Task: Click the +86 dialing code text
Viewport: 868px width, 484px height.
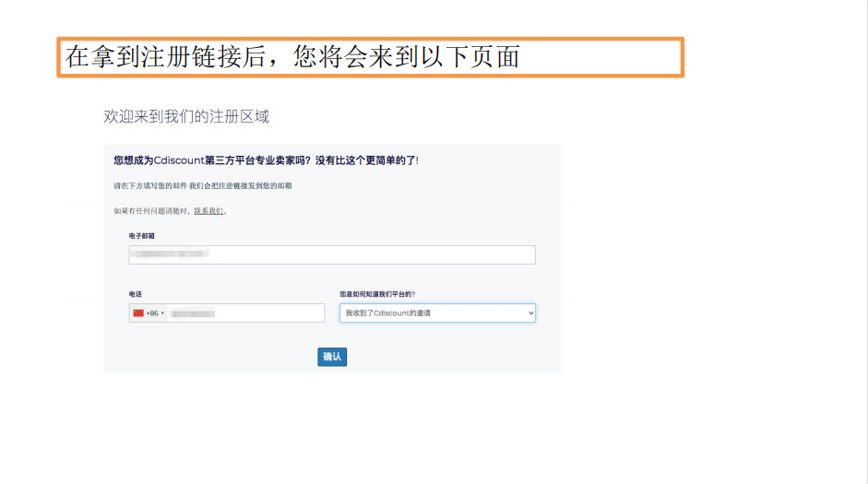Action: click(152, 313)
